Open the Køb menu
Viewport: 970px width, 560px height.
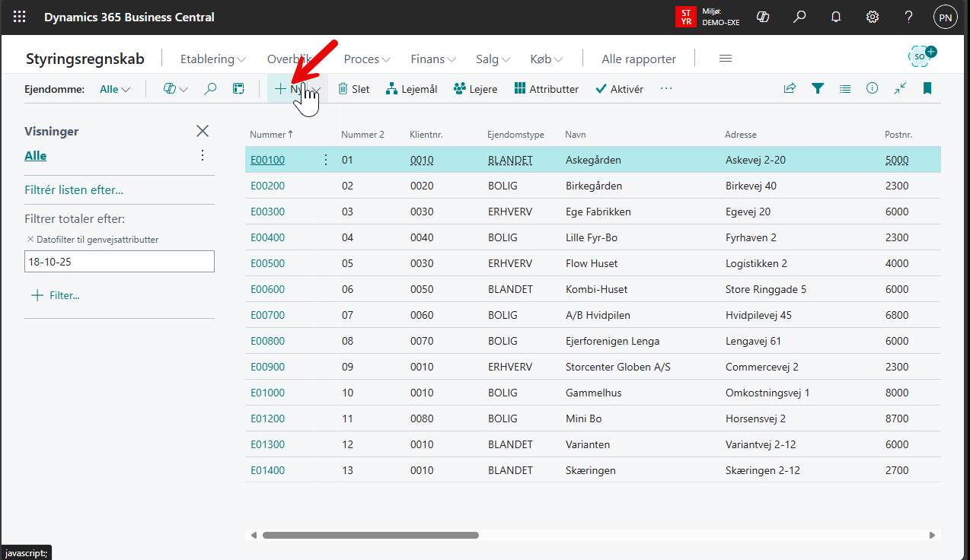(546, 59)
